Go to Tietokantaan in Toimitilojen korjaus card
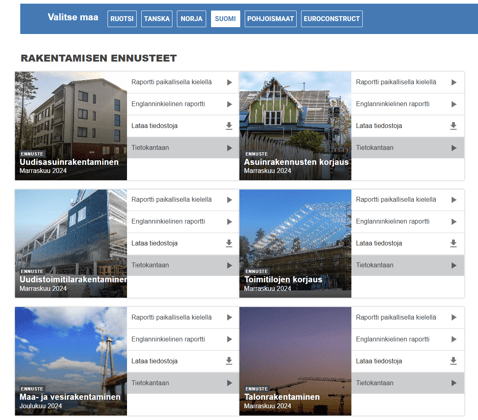This screenshot has width=478, height=420. click(x=408, y=265)
